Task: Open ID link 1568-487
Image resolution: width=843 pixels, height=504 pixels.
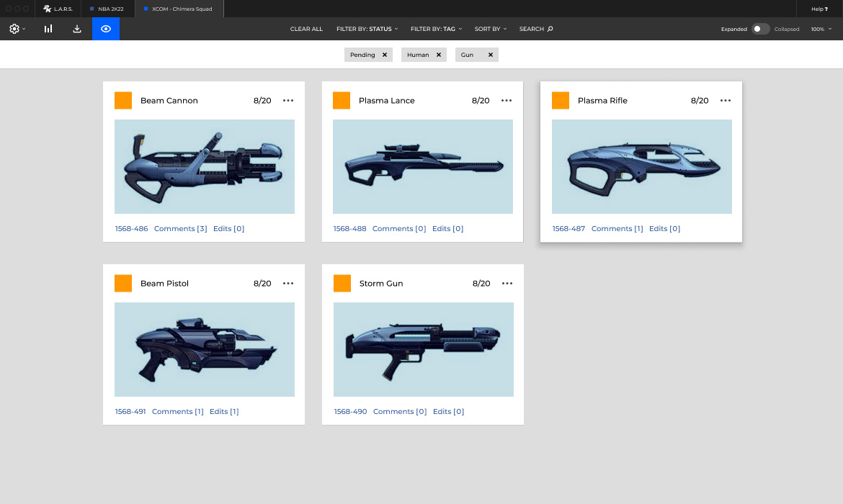Action: 568,228
